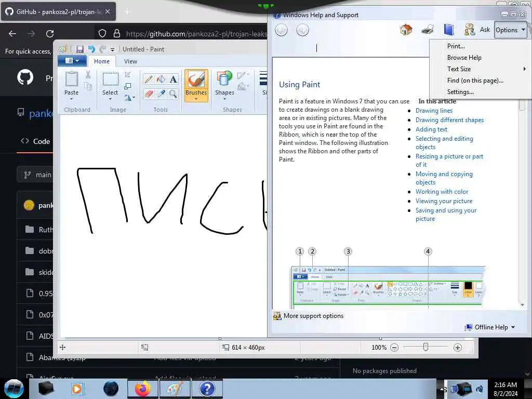This screenshot has height=399, width=532.
Task: Open the Offline Help dropdown
Action: (490, 327)
